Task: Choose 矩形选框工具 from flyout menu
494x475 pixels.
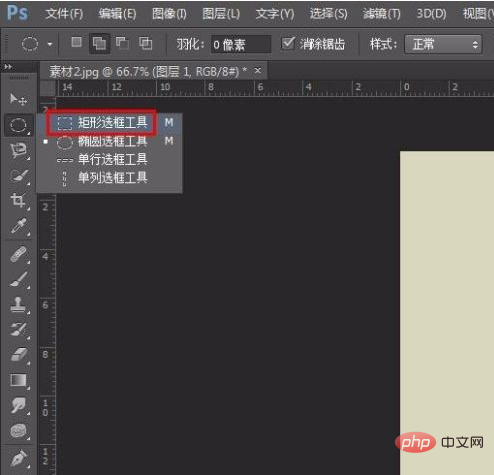Action: point(109,123)
